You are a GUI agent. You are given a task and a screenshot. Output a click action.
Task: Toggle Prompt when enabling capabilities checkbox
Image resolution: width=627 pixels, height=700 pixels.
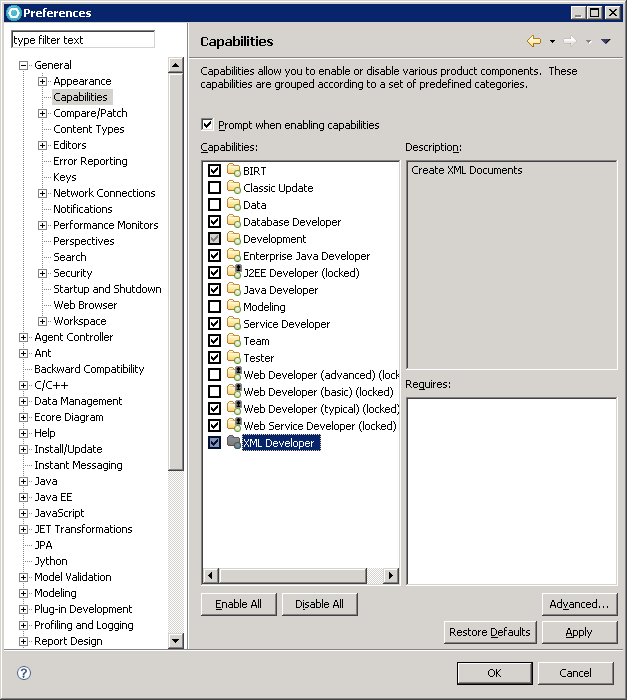pos(208,125)
